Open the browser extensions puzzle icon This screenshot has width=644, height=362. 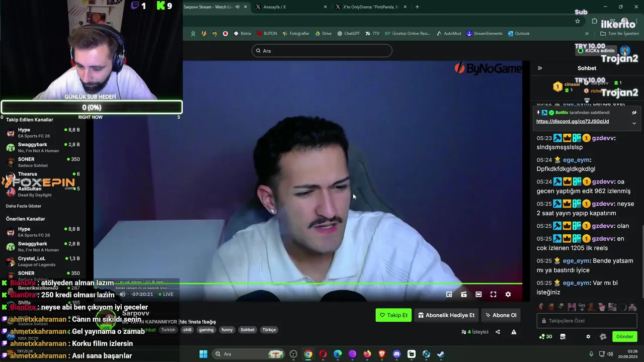click(x=595, y=21)
